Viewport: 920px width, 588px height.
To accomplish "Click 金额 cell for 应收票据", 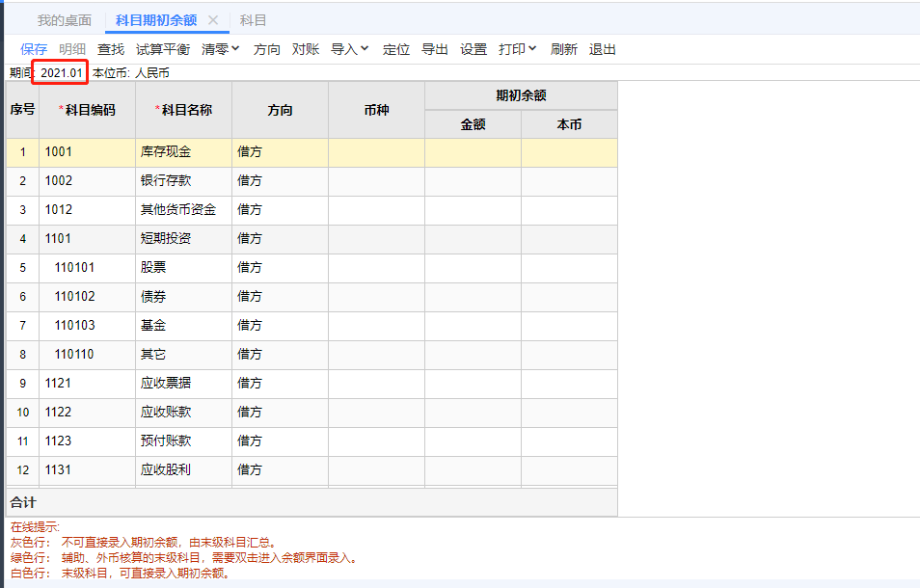I will (x=473, y=384).
